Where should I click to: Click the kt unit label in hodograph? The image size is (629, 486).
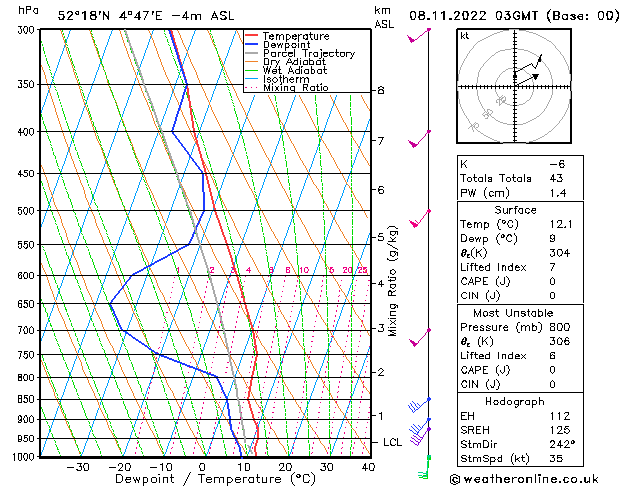click(465, 36)
